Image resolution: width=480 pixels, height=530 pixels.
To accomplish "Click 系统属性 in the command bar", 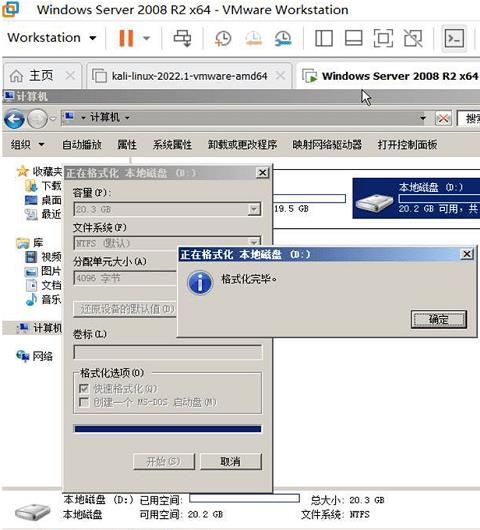I will coord(172,145).
